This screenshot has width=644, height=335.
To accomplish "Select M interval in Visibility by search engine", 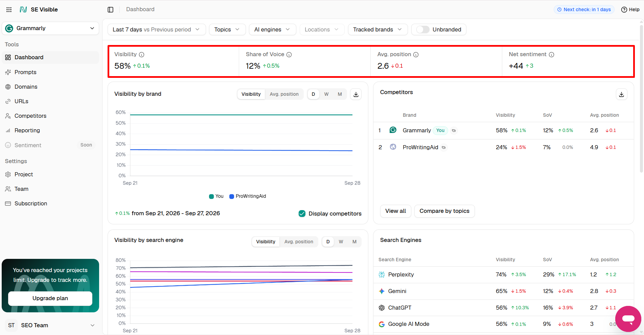I will coord(354,242).
